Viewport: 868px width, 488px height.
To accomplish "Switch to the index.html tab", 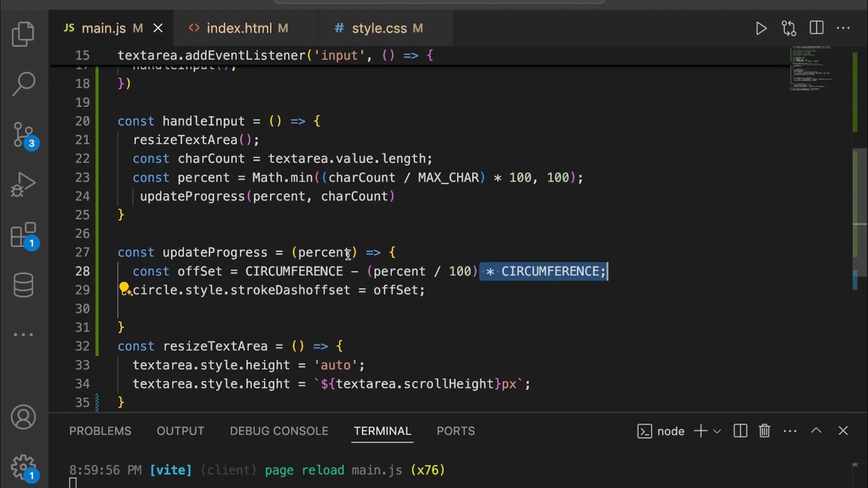I will 239,28.
